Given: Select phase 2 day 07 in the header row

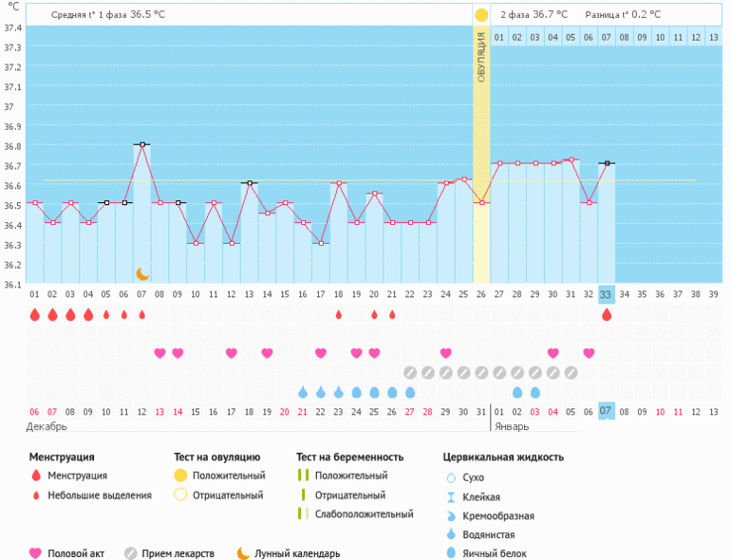Looking at the screenshot, I should tap(607, 37).
